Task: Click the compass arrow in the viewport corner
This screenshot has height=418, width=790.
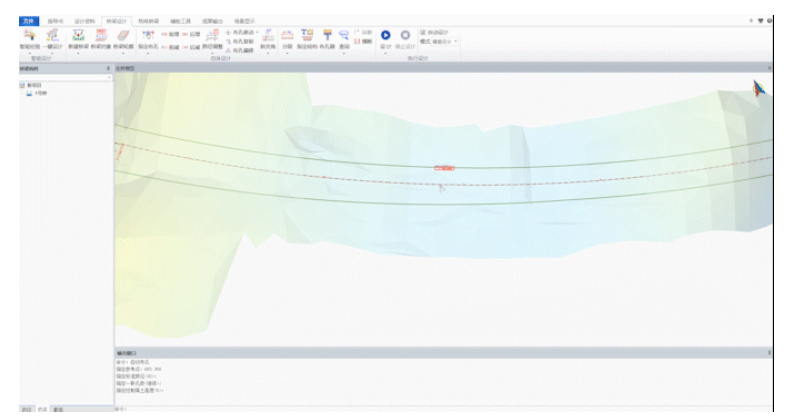Action: click(x=758, y=88)
